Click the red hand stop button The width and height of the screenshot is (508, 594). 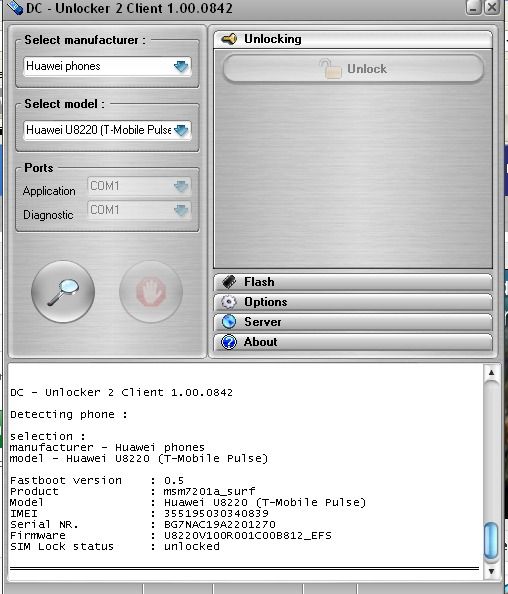151,292
